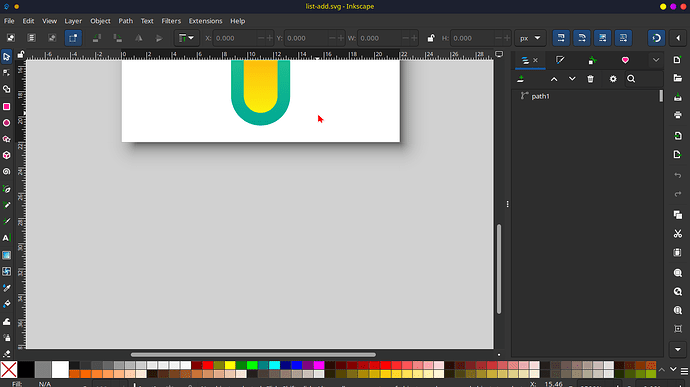Image resolution: width=690 pixels, height=387 pixels.
Task: Select the Text tool in toolbox
Action: pos(7,238)
